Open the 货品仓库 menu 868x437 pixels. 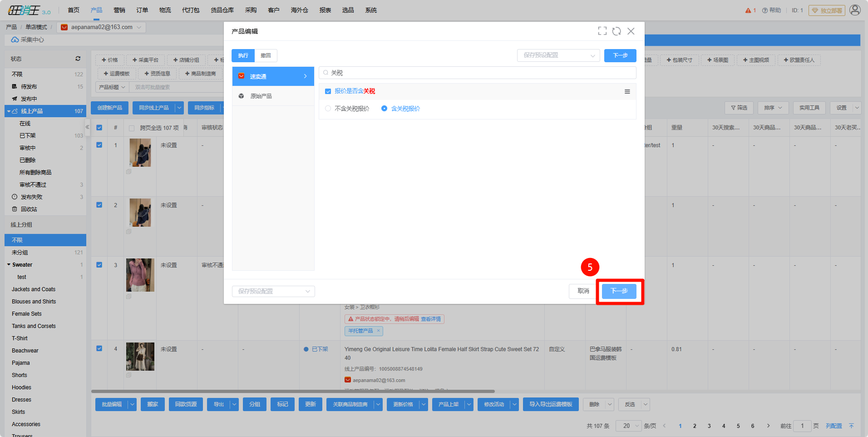pyautogui.click(x=222, y=10)
